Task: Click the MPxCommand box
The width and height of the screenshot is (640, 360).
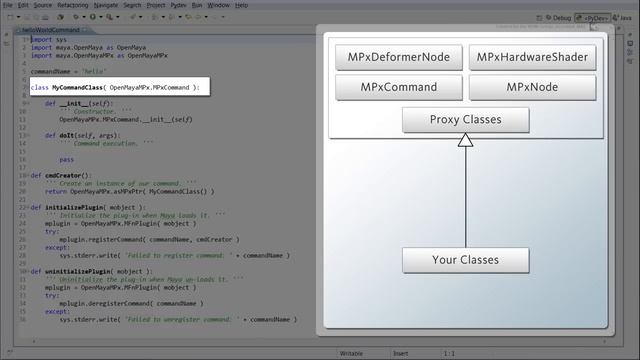Action: [399, 87]
